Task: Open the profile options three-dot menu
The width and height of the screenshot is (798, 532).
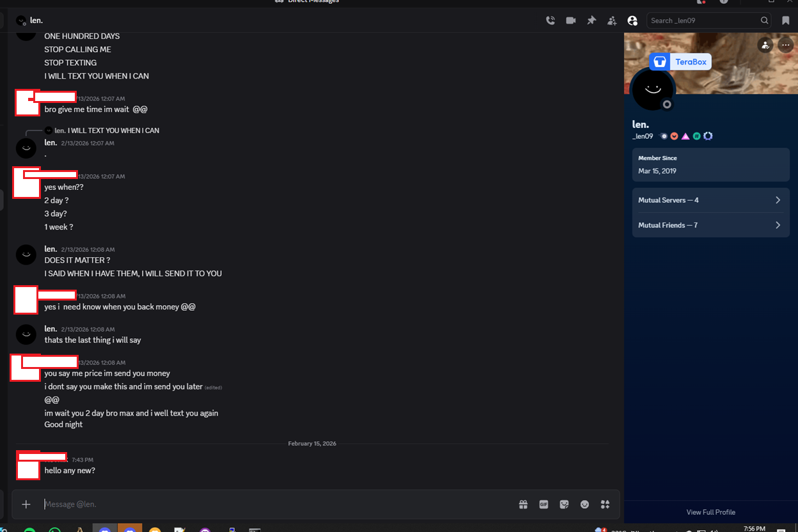Action: [x=785, y=45]
